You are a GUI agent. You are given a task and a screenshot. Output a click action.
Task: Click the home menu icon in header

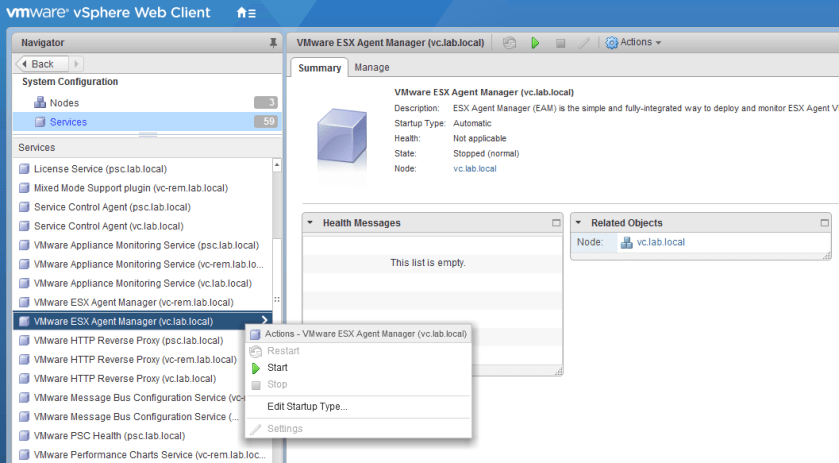245,13
